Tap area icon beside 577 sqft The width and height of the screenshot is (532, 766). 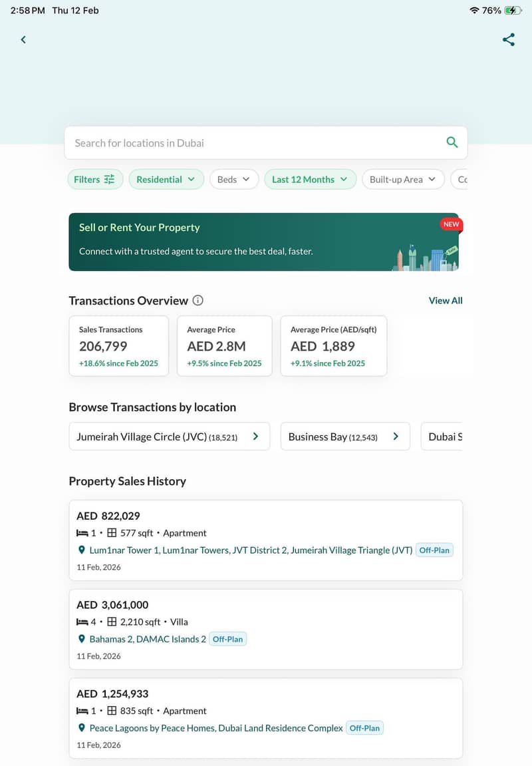pos(112,532)
